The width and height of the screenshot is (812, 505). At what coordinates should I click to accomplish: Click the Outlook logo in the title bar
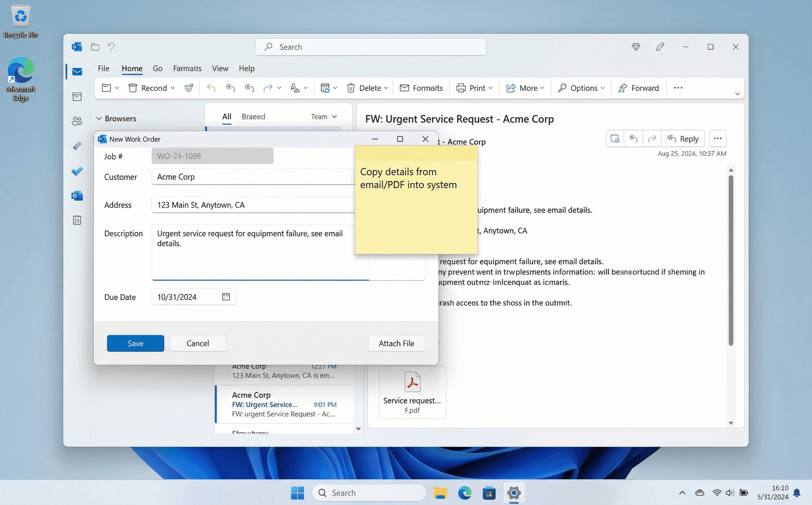point(76,47)
